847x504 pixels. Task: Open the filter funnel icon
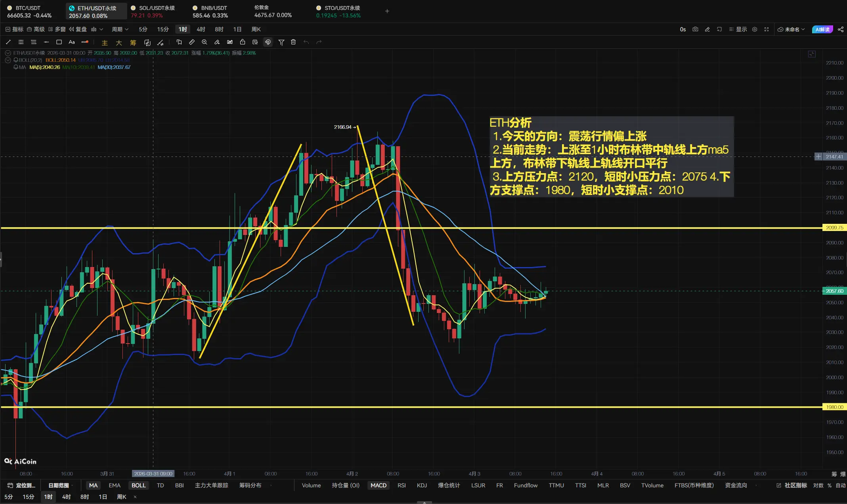281,42
